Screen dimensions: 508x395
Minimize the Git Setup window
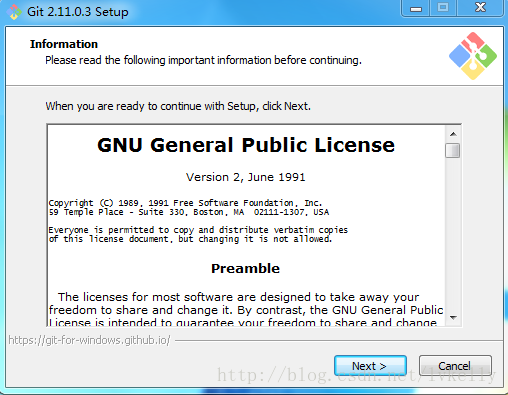pos(416,8)
